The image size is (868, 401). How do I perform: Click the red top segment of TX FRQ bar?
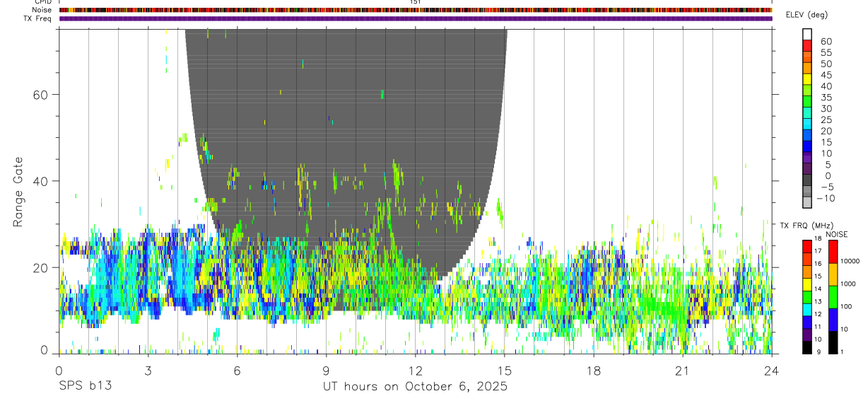click(x=807, y=246)
